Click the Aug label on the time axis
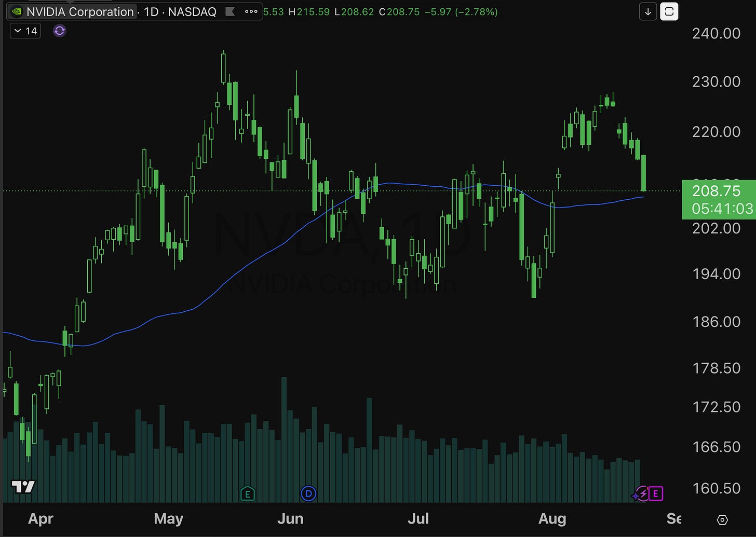The height and width of the screenshot is (537, 756). [x=552, y=519]
